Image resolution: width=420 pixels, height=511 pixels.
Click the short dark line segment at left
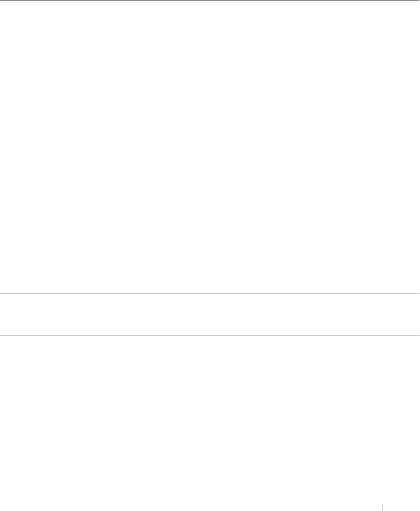[58, 86]
